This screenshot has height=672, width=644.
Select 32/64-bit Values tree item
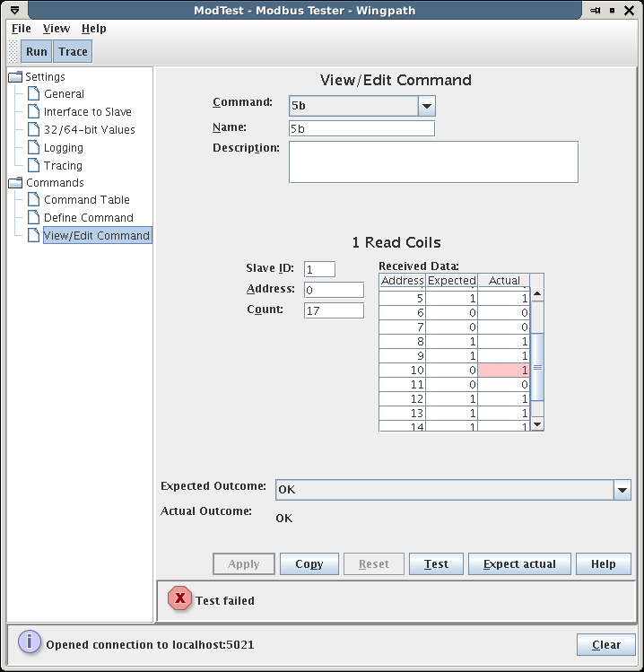89,130
